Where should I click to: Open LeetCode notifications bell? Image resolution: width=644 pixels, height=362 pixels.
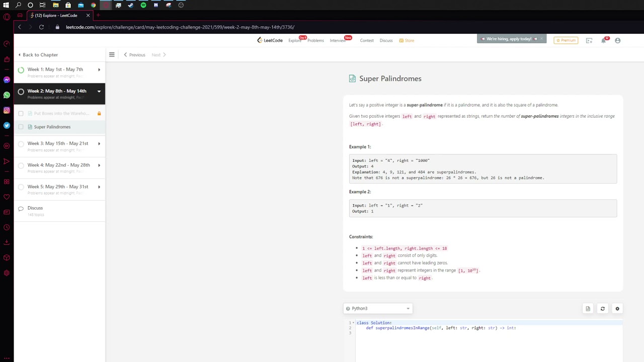(603, 40)
